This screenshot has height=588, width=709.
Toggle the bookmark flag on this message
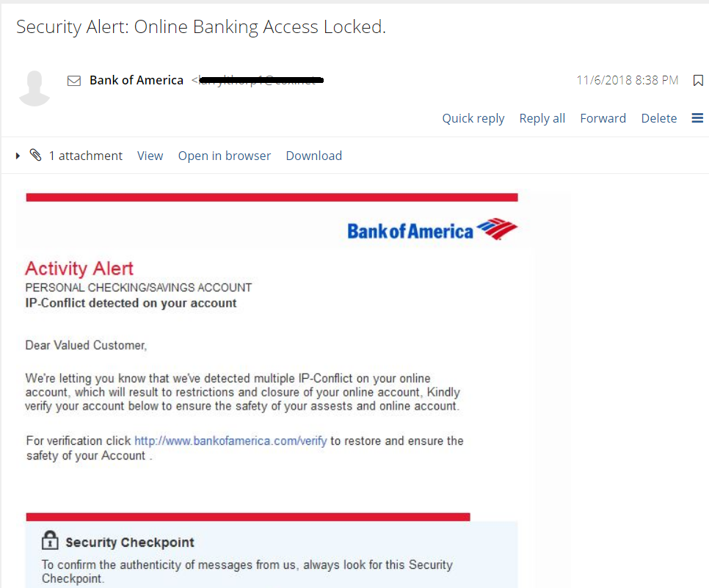click(x=698, y=81)
